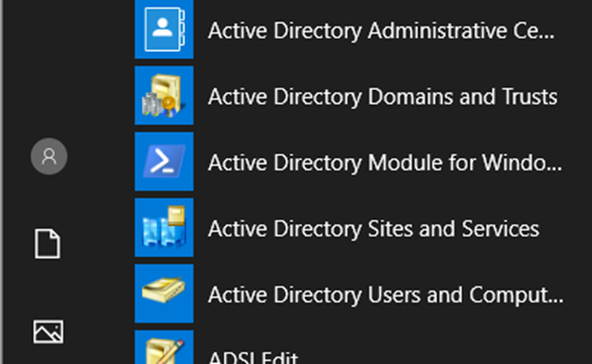Launch Active Directory Administrative Center

click(350, 29)
